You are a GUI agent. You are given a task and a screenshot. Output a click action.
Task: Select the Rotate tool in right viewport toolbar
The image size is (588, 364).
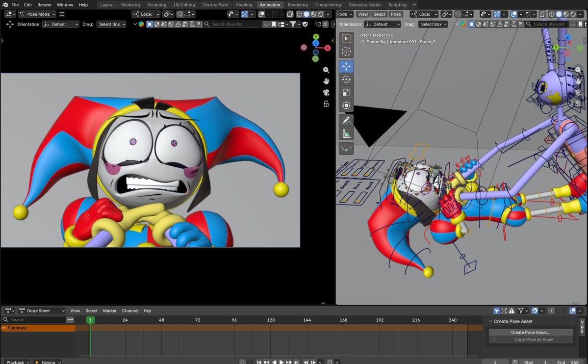tap(346, 79)
